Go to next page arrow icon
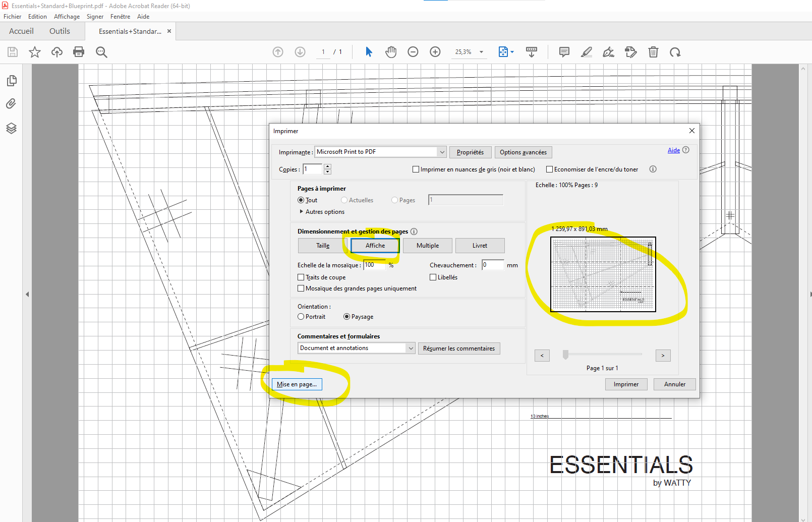The width and height of the screenshot is (812, 522). pos(300,52)
